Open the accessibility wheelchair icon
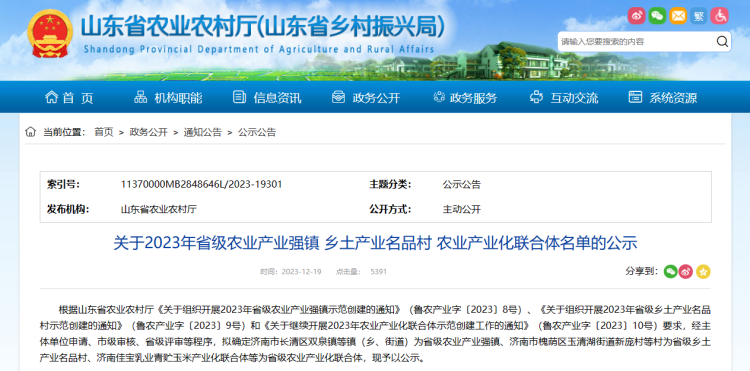The width and height of the screenshot is (750, 371). tap(719, 16)
